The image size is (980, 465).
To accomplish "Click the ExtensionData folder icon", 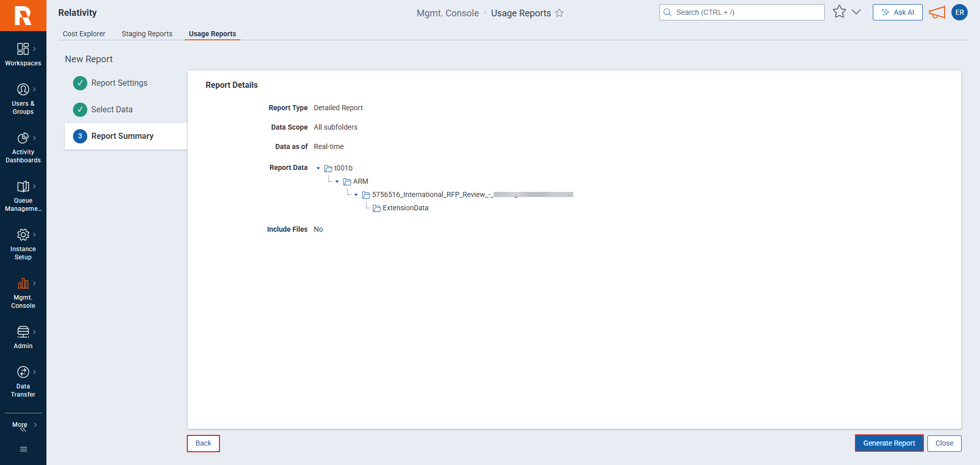I will point(377,208).
